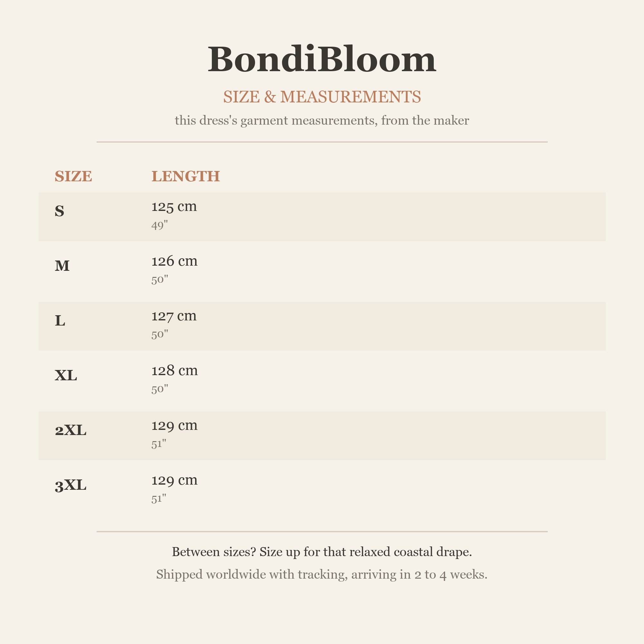This screenshot has width=644, height=644.
Task: Click the BondiBloom brand title
Action: point(322,59)
